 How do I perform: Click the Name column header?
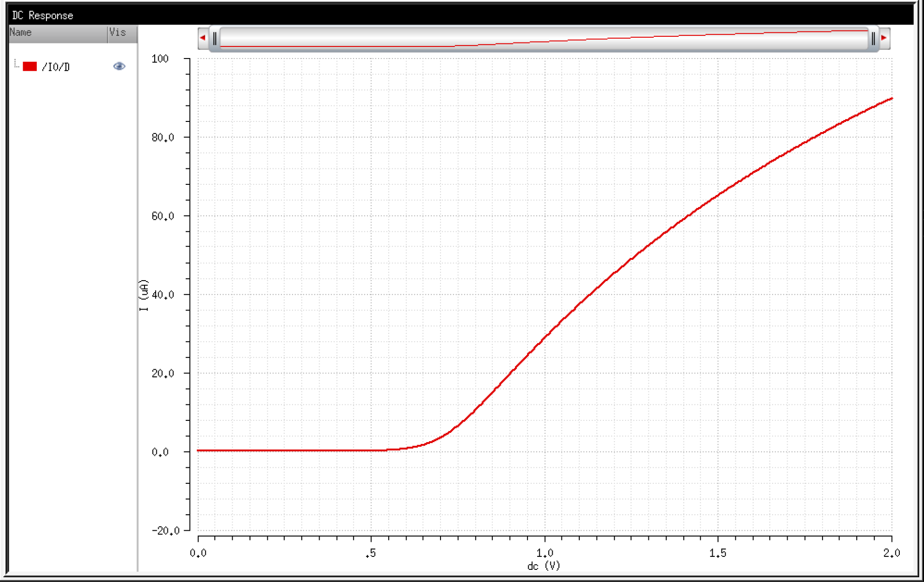click(x=58, y=33)
